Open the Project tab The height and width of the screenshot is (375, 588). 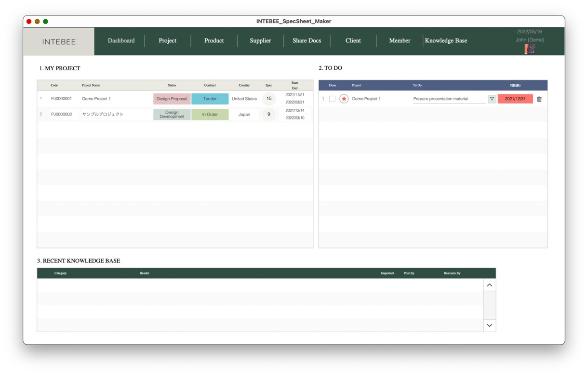pos(168,40)
